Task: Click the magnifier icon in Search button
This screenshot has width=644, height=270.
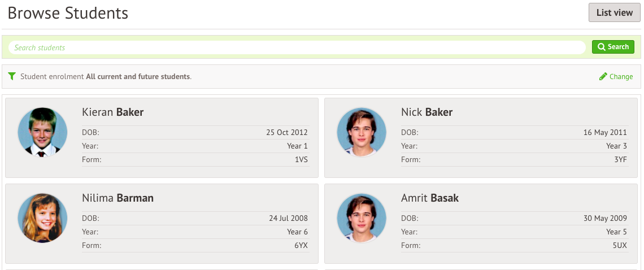Action: tap(601, 47)
